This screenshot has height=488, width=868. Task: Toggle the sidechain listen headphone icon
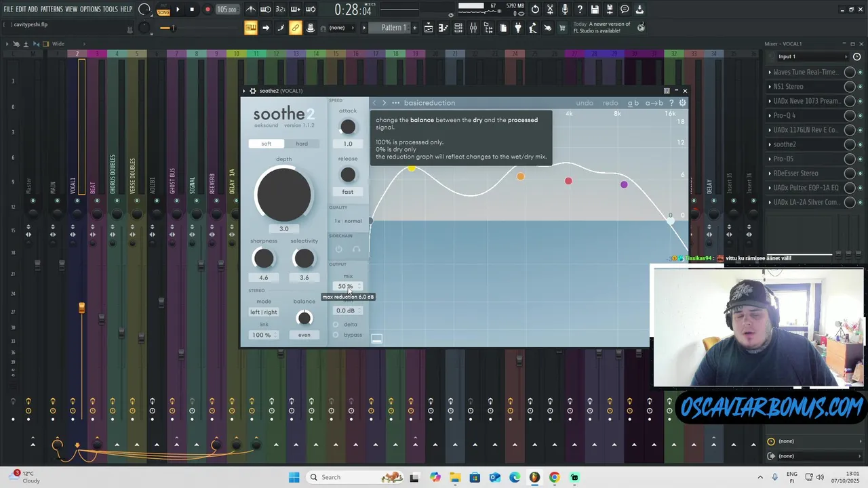pyautogui.click(x=357, y=249)
